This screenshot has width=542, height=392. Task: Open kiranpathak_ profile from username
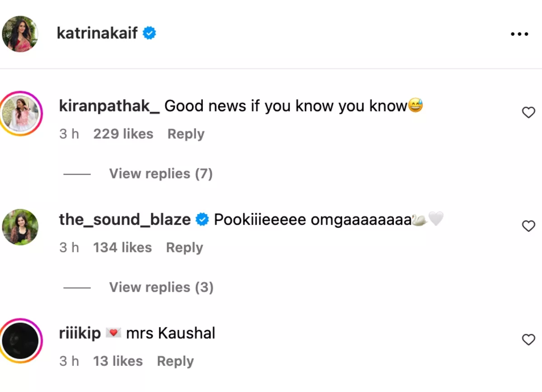coord(109,106)
